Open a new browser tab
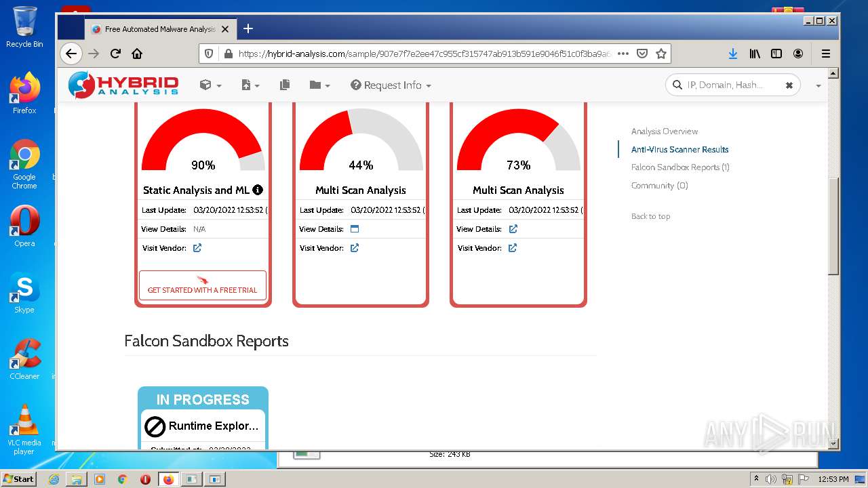868x488 pixels. click(x=248, y=28)
